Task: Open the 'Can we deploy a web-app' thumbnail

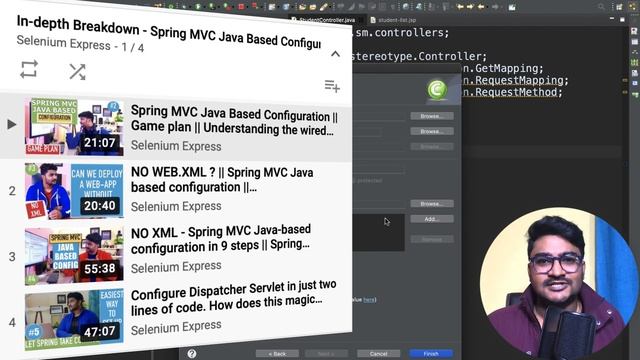Action: coord(74,191)
